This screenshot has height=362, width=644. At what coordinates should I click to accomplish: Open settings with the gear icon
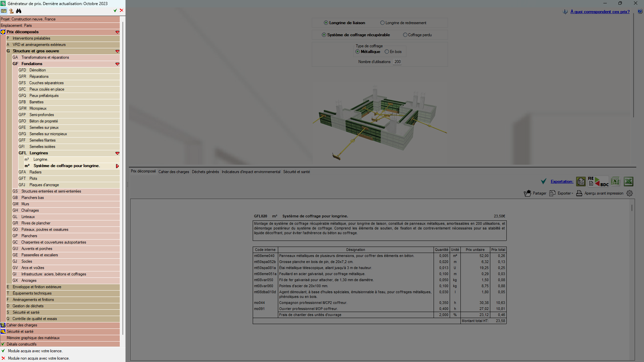630,193
